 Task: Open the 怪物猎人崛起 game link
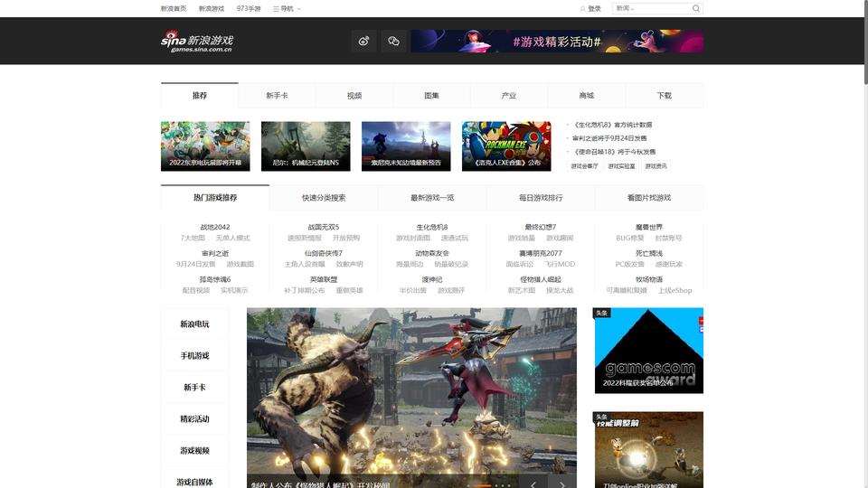tap(541, 279)
